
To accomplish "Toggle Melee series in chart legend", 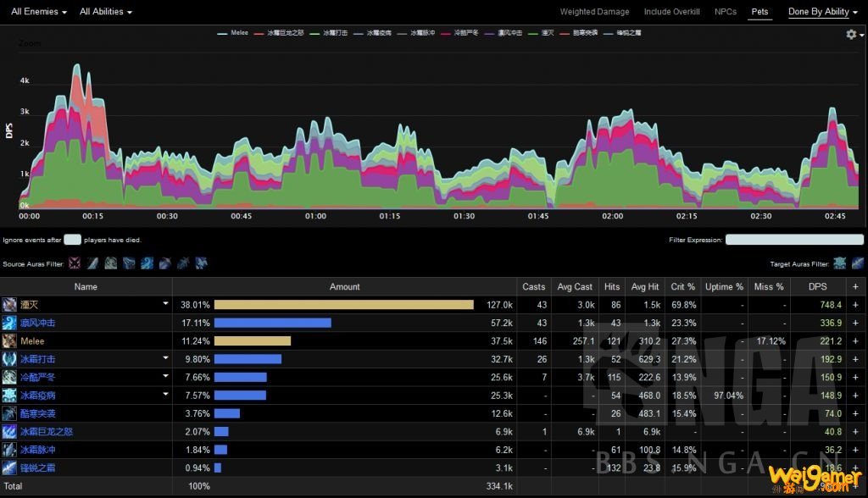I will (x=233, y=33).
